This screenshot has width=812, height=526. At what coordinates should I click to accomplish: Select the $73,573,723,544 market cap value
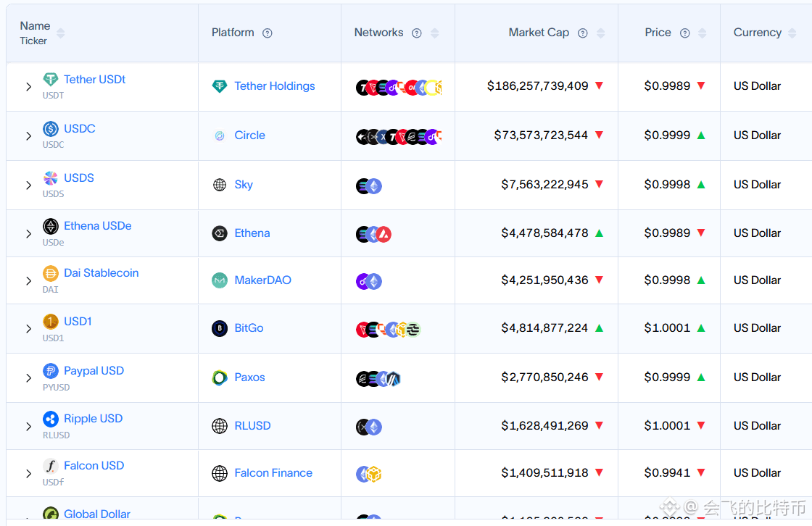point(541,135)
